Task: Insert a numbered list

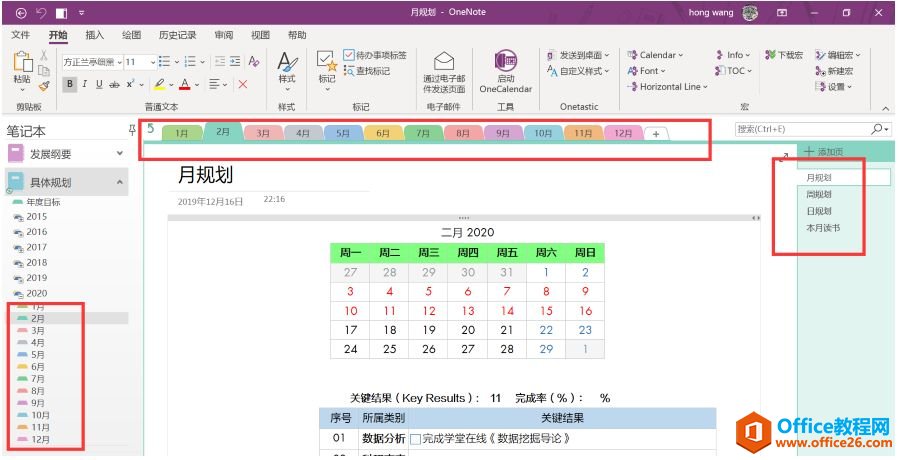Action: [x=190, y=61]
